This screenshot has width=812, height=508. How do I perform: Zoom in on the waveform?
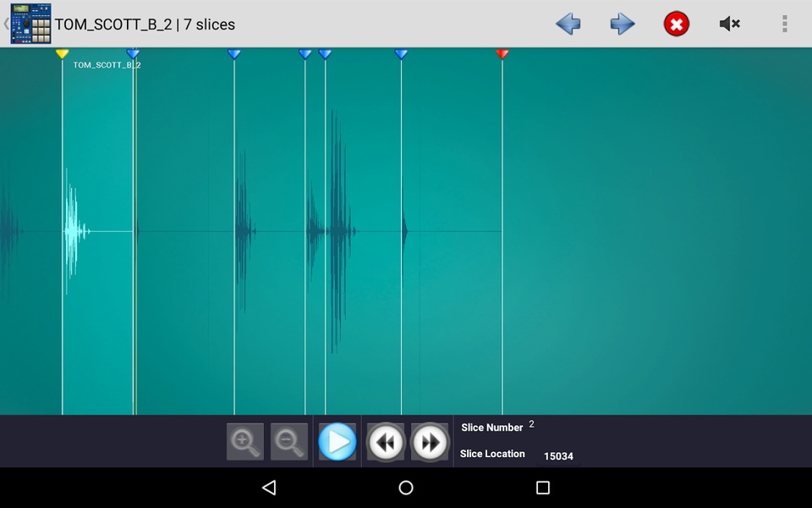[245, 442]
